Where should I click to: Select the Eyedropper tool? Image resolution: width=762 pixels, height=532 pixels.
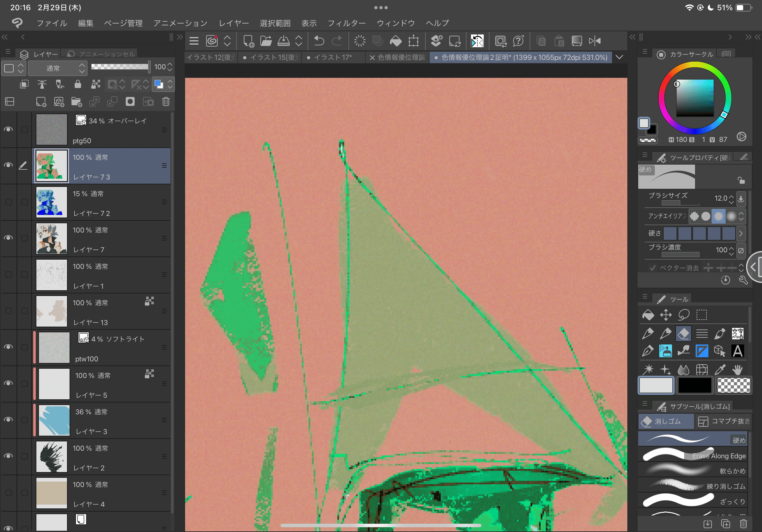(x=720, y=369)
